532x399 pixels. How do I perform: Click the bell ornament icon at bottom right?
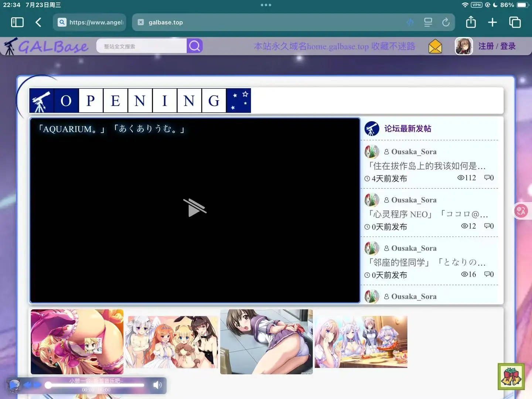click(x=511, y=376)
